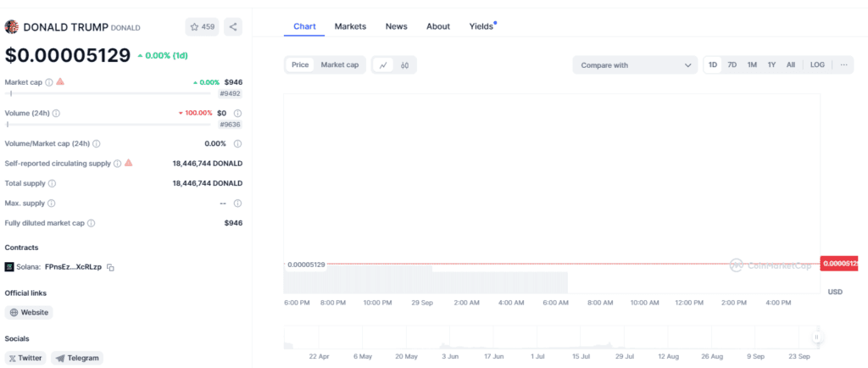Viewport: 868px width, 368px height.
Task: Open the official Website link
Action: 29,313
